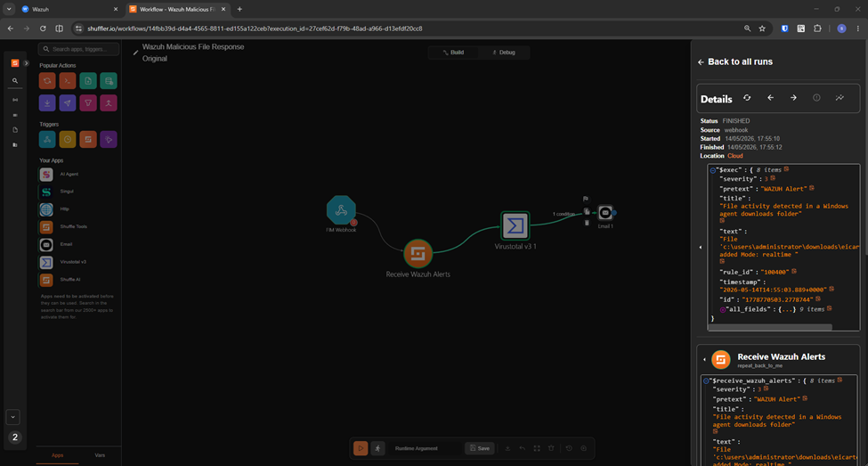Click the horizontal scrollbar in $exec box

[x=770, y=328]
